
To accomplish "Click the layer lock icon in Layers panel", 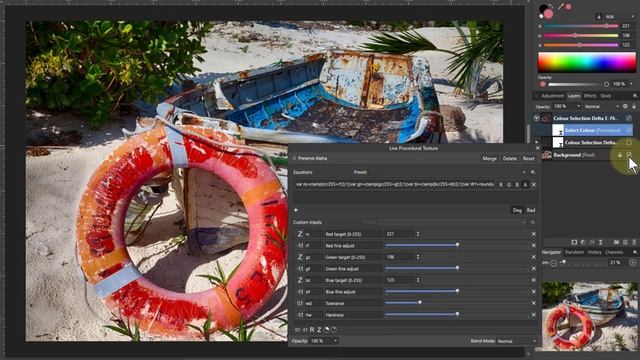I will click(x=634, y=107).
